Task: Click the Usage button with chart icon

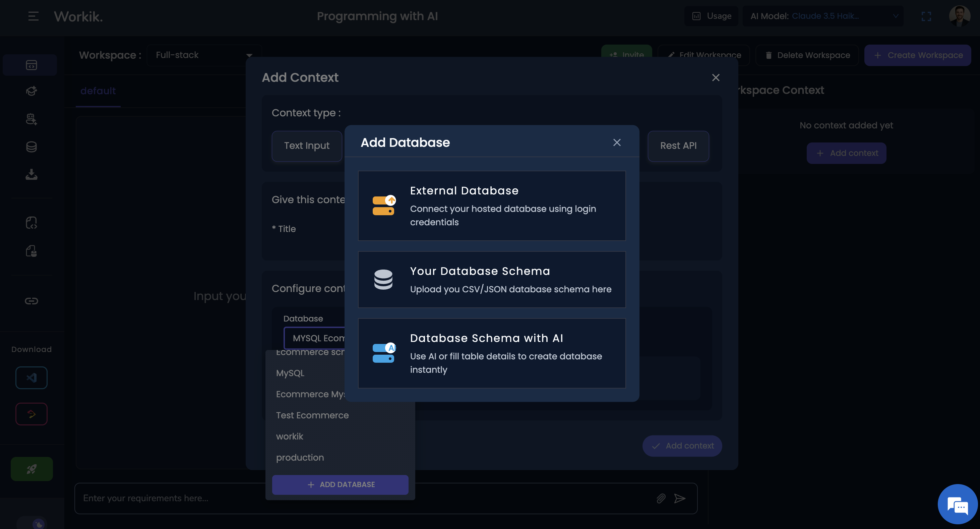Action: [712, 16]
